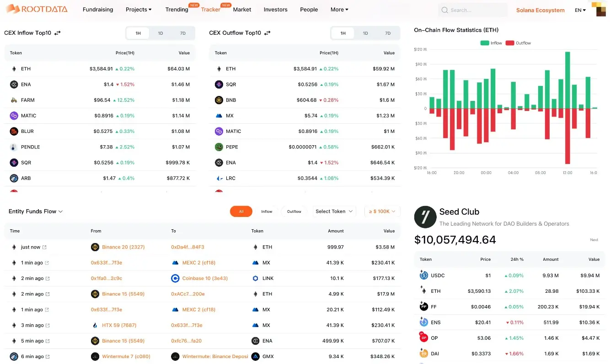Image resolution: width=610 pixels, height=364 pixels.
Task: Open the Market page from the top menu
Action: tap(242, 9)
